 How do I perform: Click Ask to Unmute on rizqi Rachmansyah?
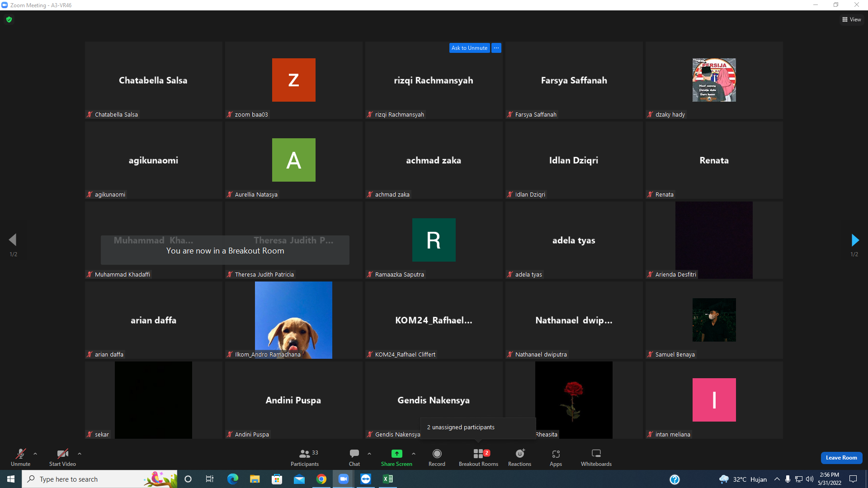click(x=469, y=48)
